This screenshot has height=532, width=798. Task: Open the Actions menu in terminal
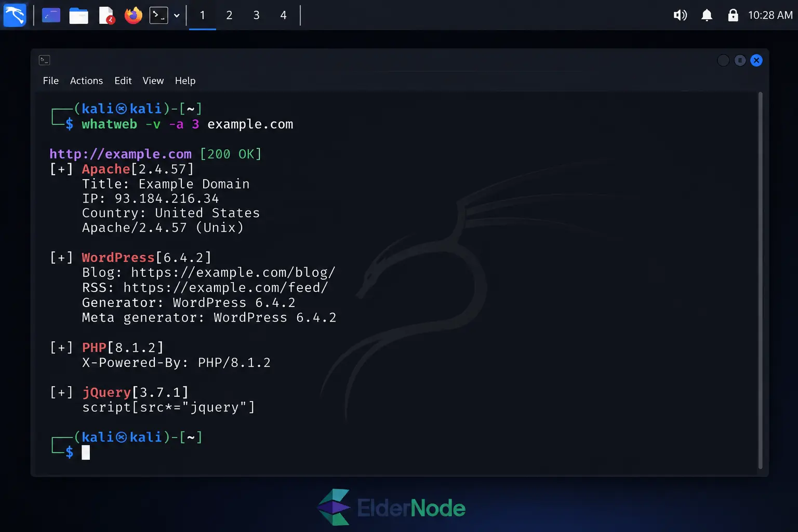tap(86, 81)
